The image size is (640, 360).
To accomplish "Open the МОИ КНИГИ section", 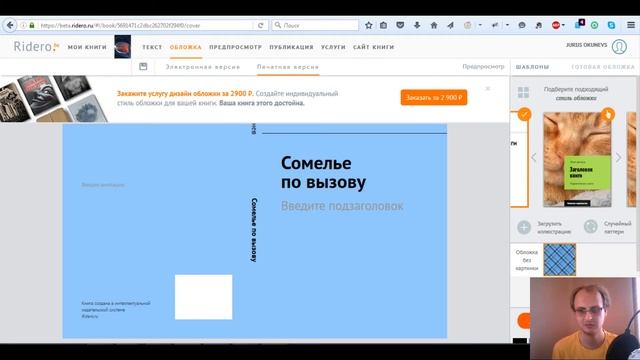I will (87, 47).
